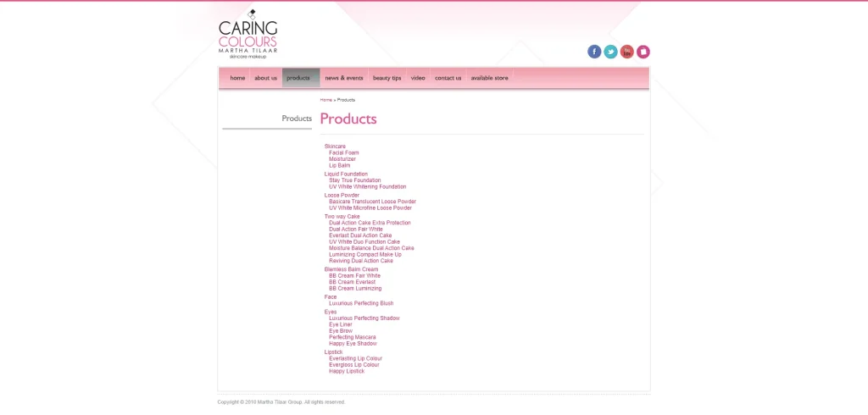Open the Lip Balm product link
Viewport: 868px width, 415px height.
tap(339, 165)
